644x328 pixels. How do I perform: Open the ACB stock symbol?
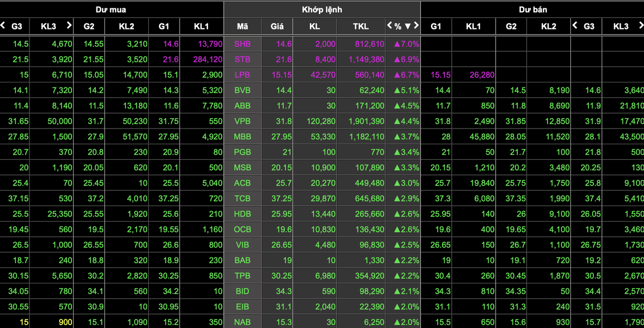point(243,183)
